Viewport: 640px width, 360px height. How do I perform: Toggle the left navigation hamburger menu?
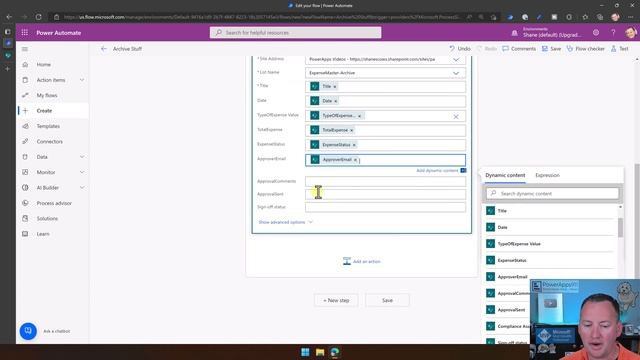click(25, 49)
